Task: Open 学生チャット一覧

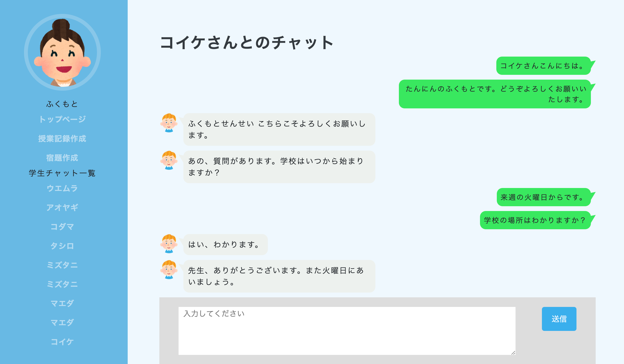Action: pyautogui.click(x=62, y=173)
